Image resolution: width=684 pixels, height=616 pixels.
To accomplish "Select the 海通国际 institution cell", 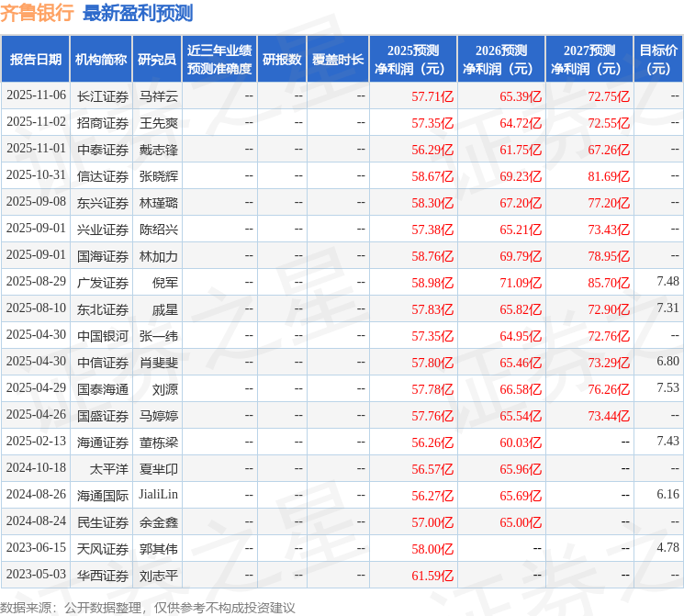I will [103, 496].
